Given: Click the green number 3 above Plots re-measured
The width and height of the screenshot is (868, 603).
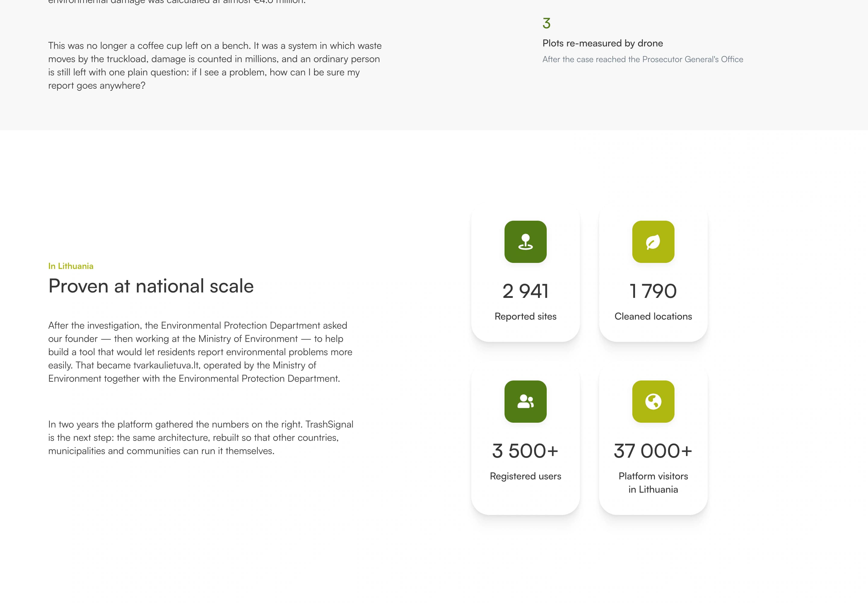Looking at the screenshot, I should pyautogui.click(x=546, y=24).
